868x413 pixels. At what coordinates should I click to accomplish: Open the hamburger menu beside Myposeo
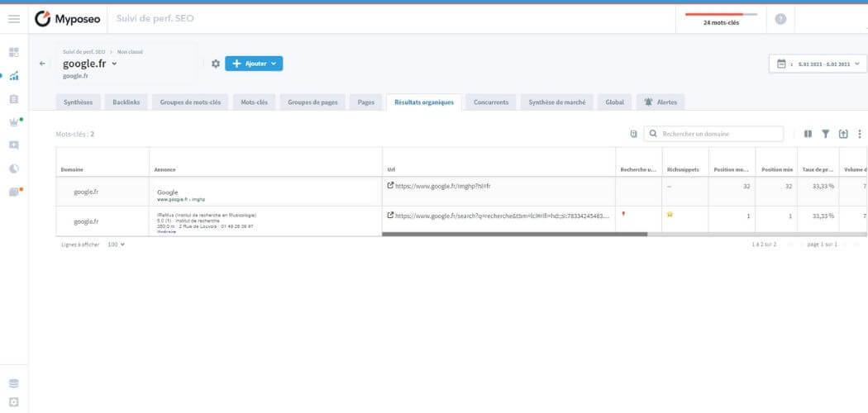(x=14, y=19)
